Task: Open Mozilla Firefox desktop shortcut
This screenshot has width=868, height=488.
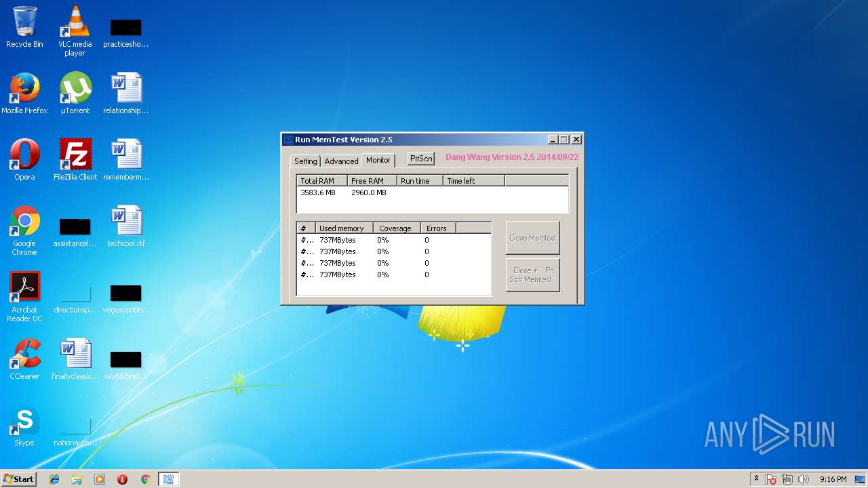Action: (x=24, y=94)
